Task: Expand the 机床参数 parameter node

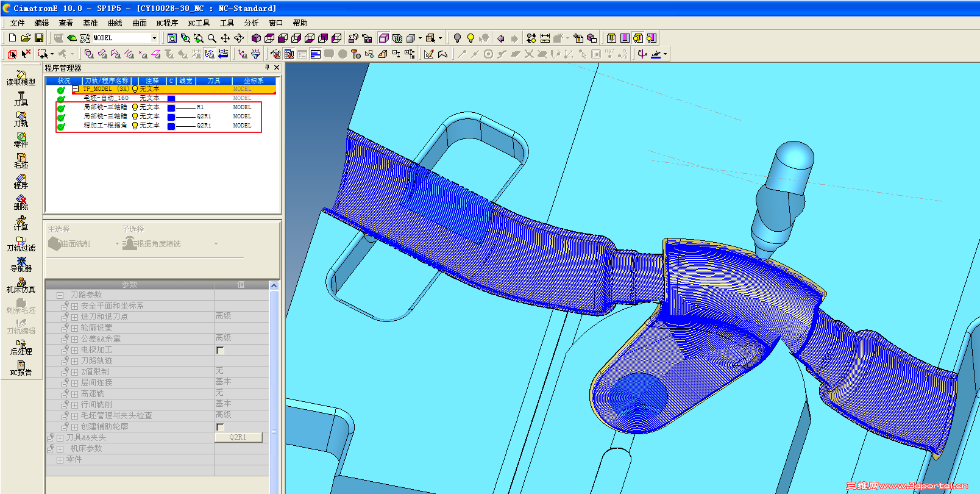Action: 60,449
